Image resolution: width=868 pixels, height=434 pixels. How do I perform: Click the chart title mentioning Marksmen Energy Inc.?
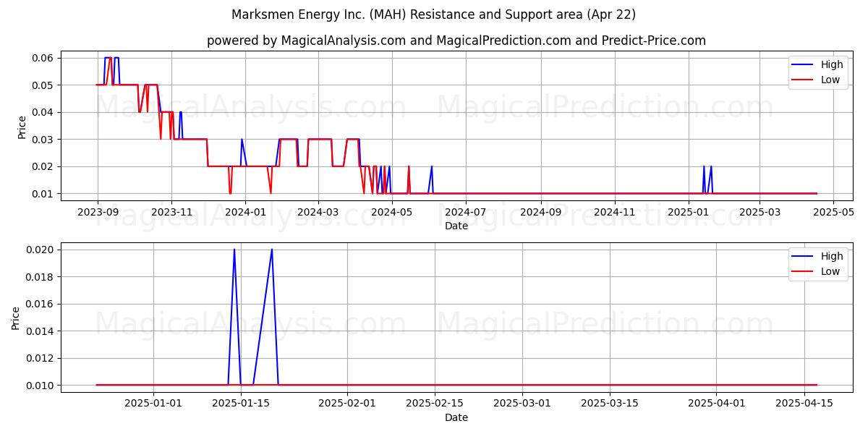(x=434, y=14)
